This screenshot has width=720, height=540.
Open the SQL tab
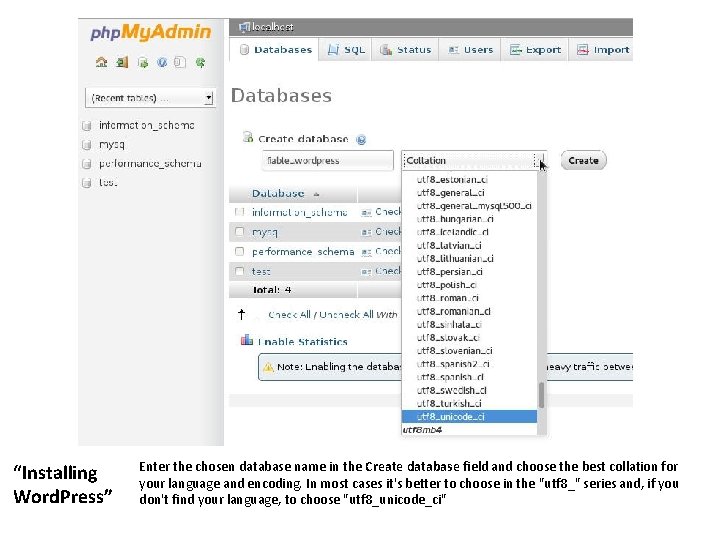(345, 50)
